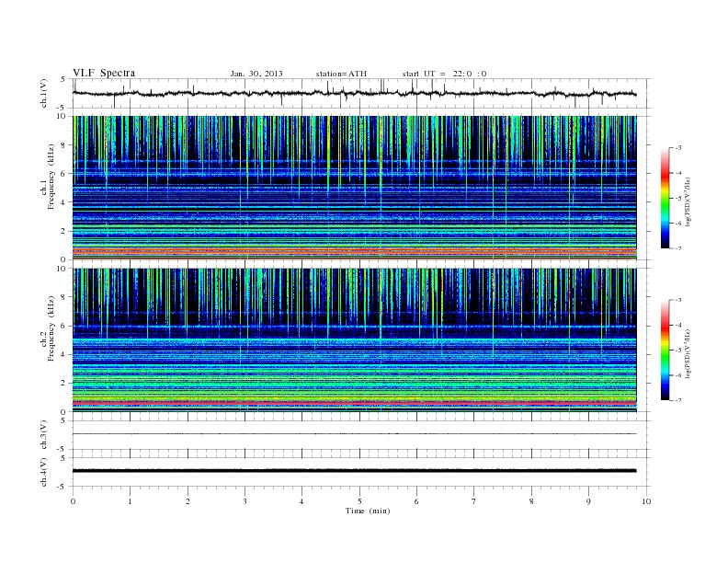
Task: Click the ch.1 spectrogram "10" kHz tick label
Action: (62, 116)
